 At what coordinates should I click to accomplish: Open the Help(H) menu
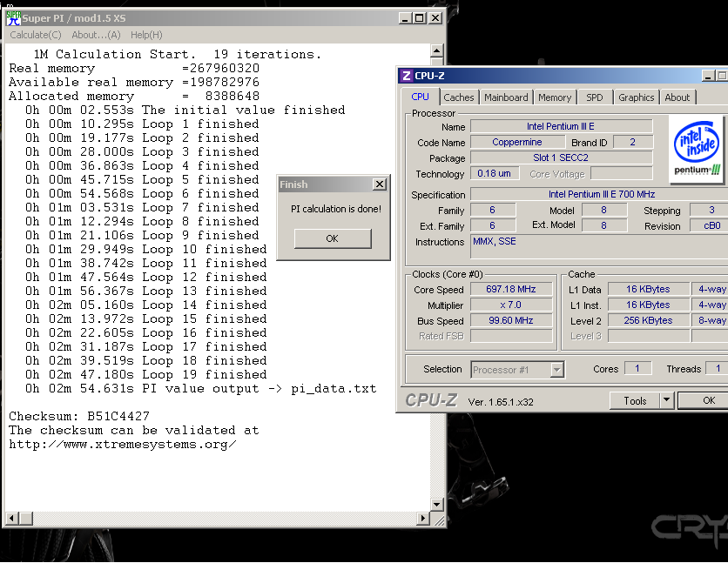point(146,35)
